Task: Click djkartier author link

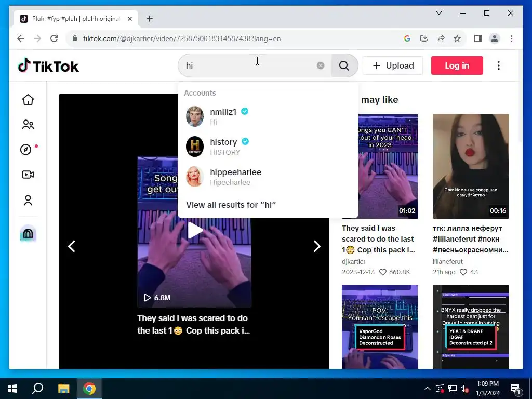Action: tap(353, 262)
